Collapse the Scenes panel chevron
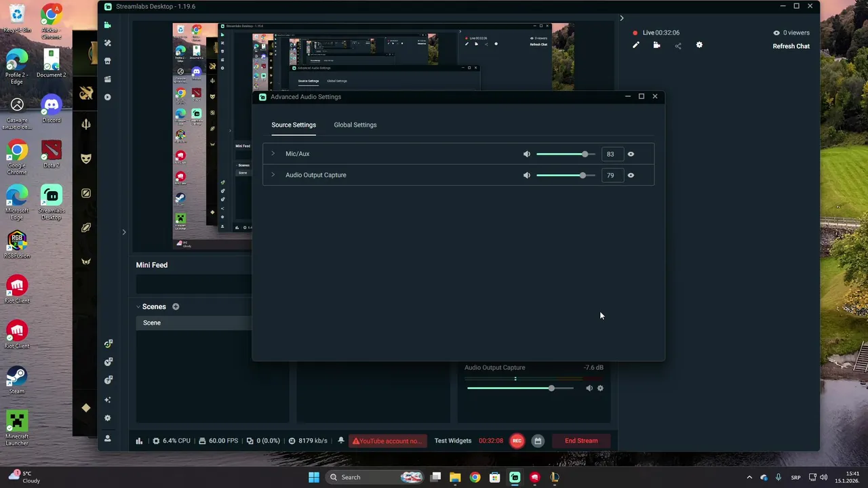The width and height of the screenshot is (868, 488). click(138, 306)
